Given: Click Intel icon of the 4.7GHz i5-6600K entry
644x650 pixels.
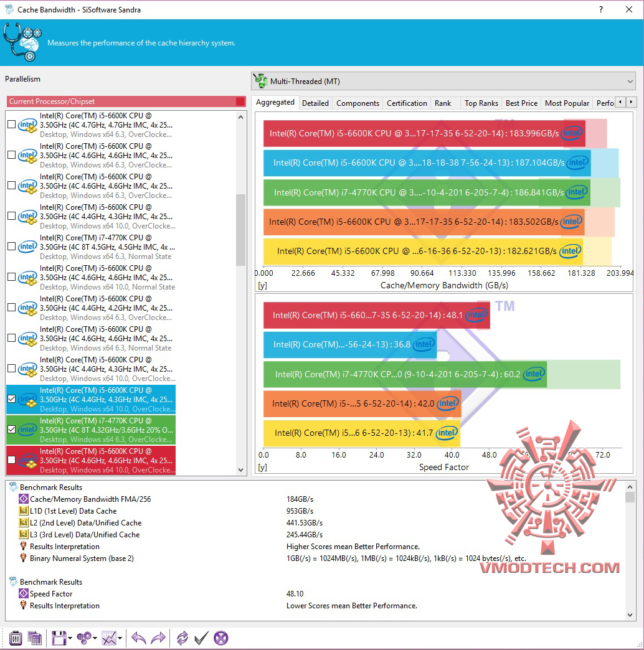Looking at the screenshot, I should click(x=27, y=125).
